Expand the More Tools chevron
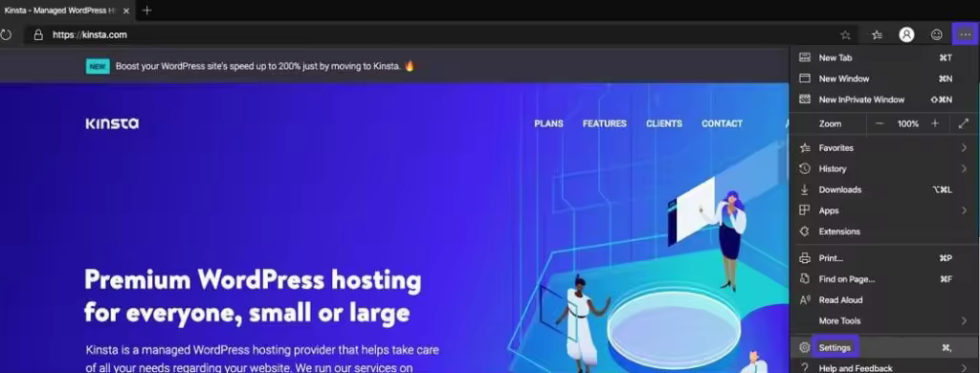Image resolution: width=980 pixels, height=373 pixels. click(x=965, y=320)
